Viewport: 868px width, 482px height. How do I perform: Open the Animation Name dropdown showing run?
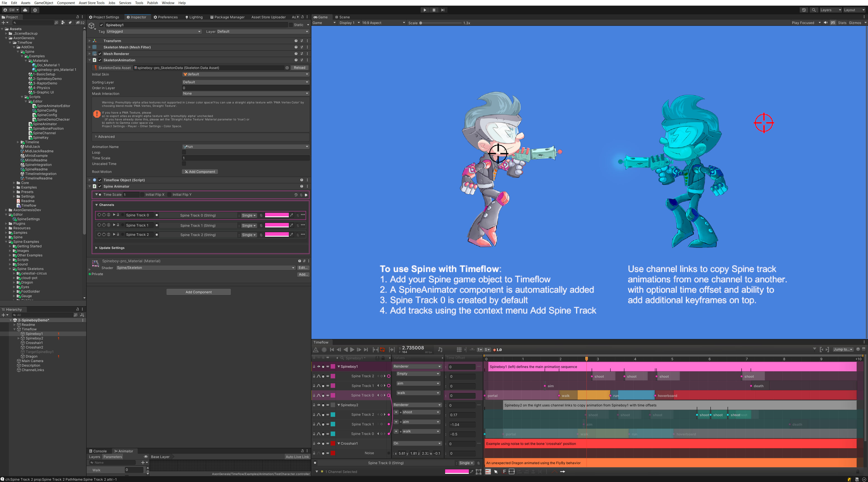tap(245, 147)
